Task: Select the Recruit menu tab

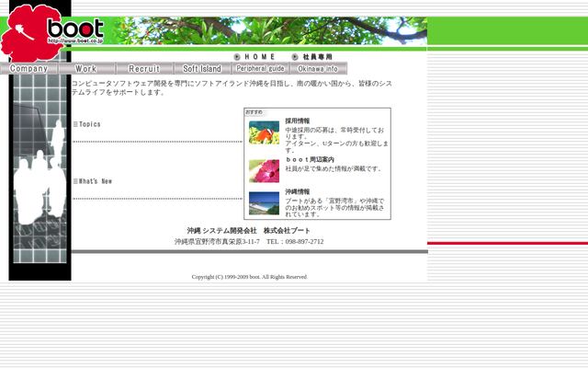Action: [144, 69]
